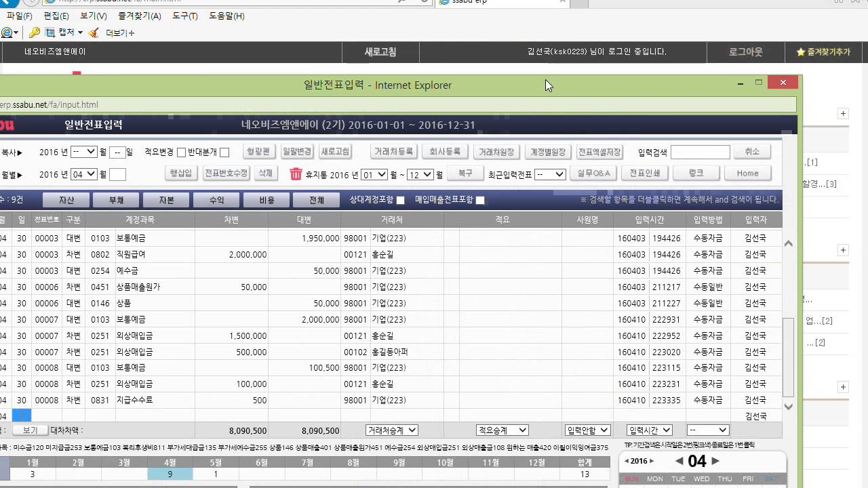Toggle the 적요변경 checkbox

pos(181,152)
